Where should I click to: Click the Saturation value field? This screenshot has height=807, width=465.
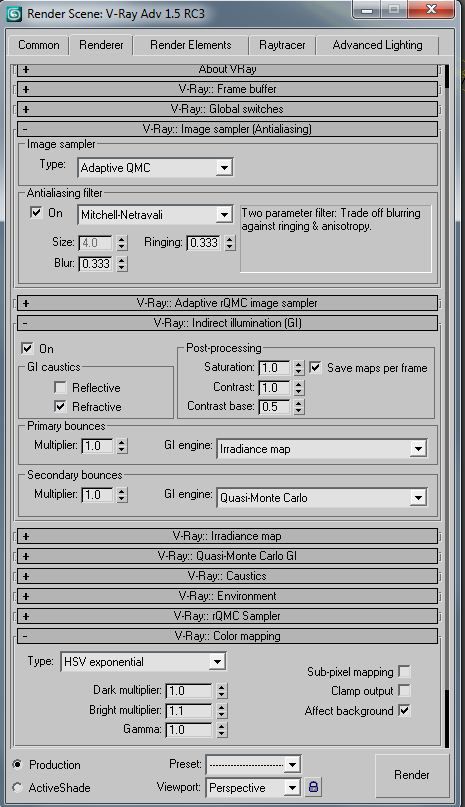[x=274, y=368]
